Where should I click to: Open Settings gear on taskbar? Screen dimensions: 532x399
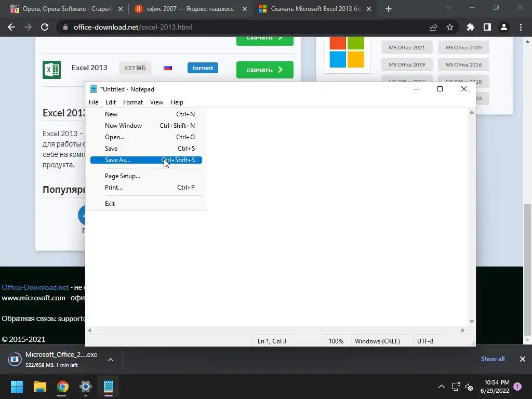86,387
